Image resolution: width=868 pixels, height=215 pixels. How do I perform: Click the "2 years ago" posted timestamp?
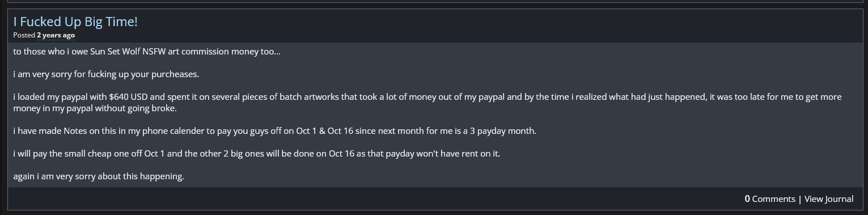pos(56,35)
